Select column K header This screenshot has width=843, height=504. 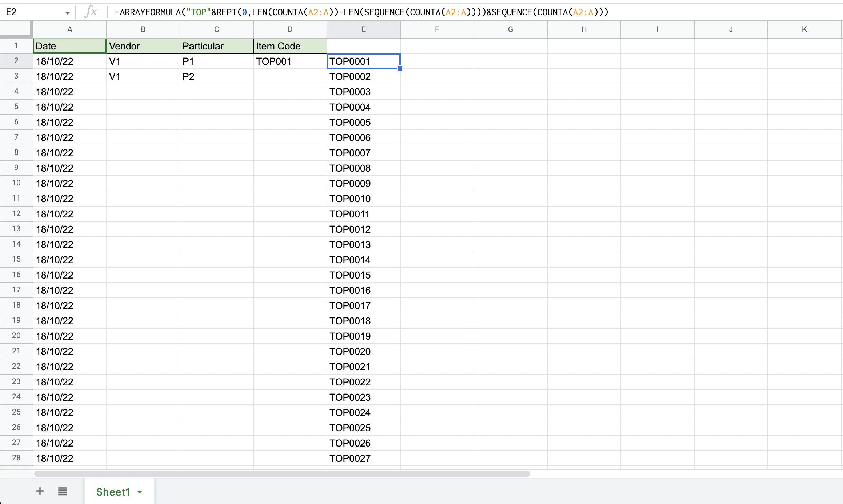804,29
